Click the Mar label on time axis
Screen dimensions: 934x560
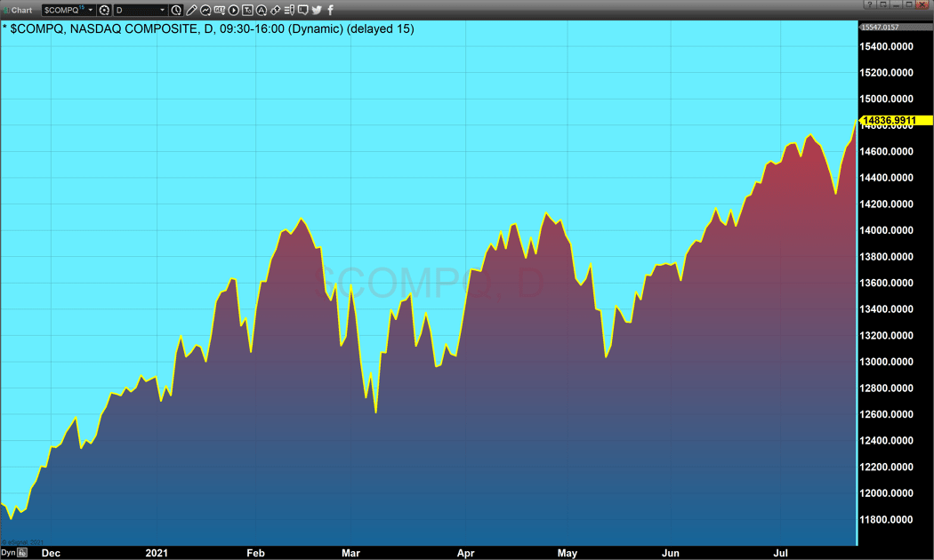click(350, 553)
